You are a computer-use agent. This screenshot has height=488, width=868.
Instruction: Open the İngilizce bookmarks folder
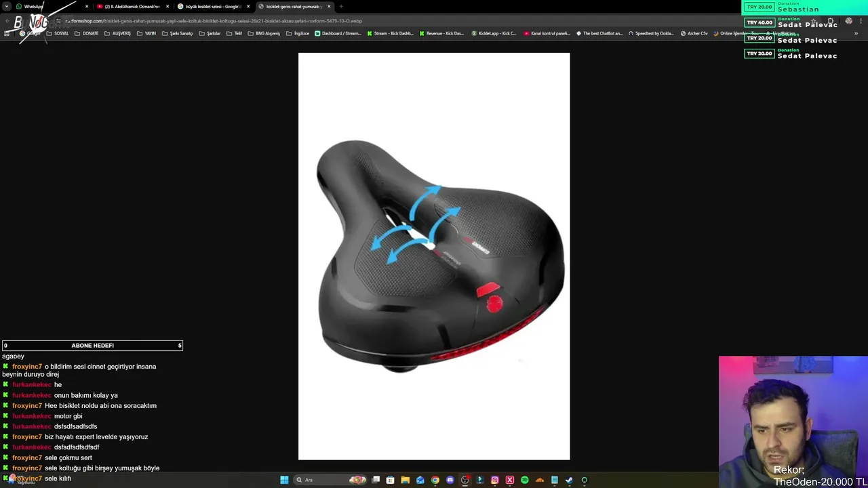[298, 33]
